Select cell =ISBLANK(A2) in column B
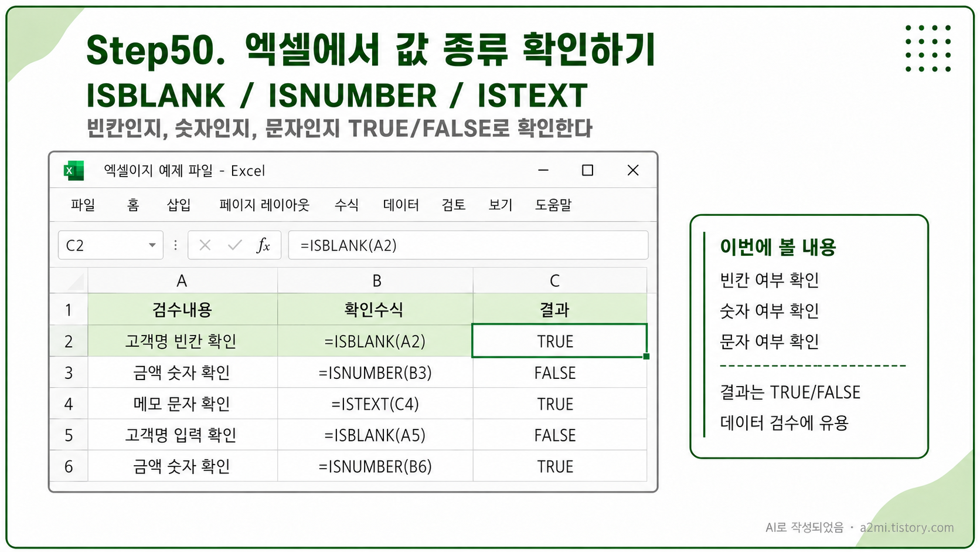The image size is (980, 552). click(375, 341)
